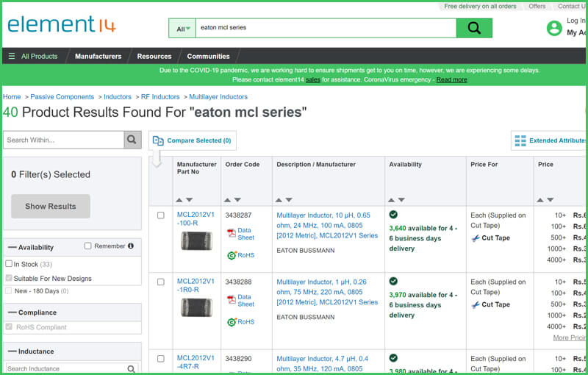Check the In Stock filter
This screenshot has width=588, height=375.
(9, 264)
